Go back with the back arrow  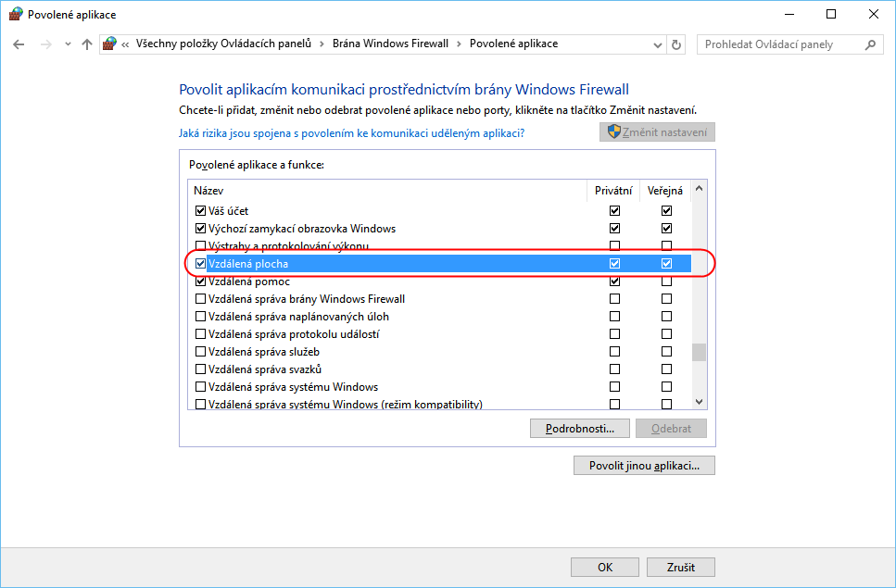click(19, 44)
